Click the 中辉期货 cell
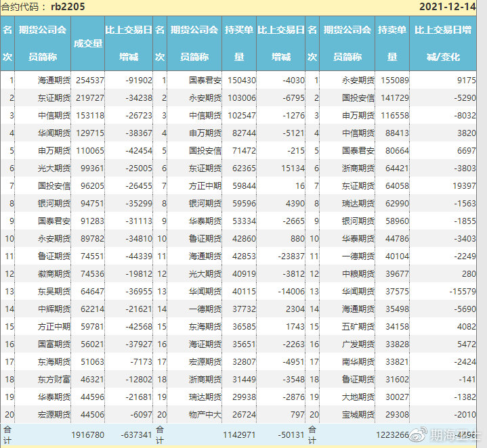487x448 pixels. pos(54,309)
